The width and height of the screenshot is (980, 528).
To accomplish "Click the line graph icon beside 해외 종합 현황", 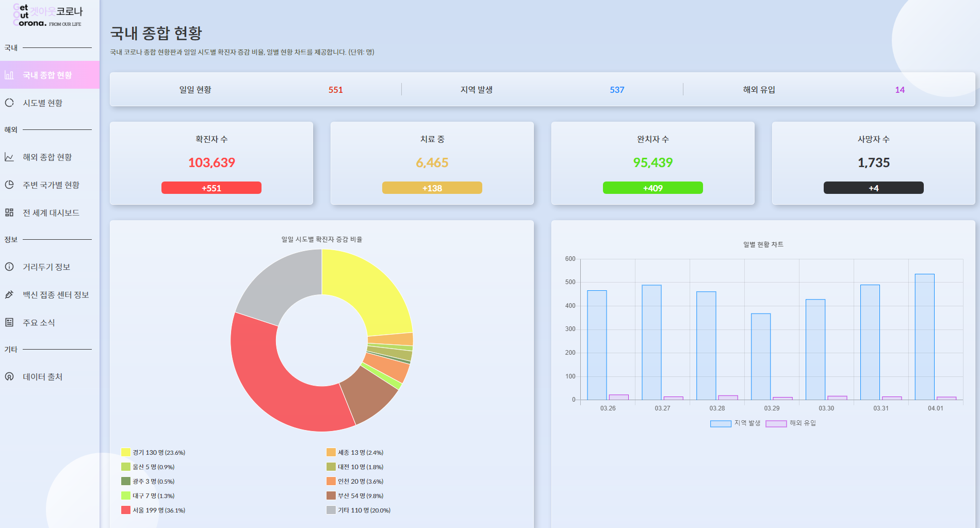I will [9, 157].
